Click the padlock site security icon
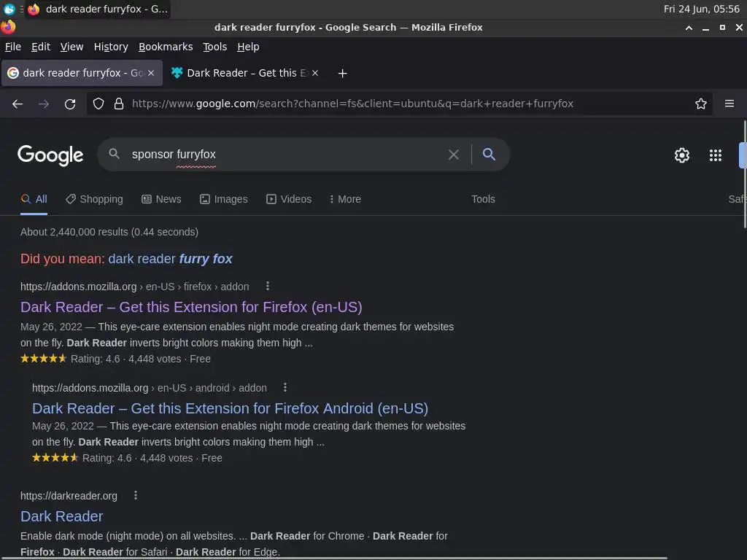 [x=119, y=104]
